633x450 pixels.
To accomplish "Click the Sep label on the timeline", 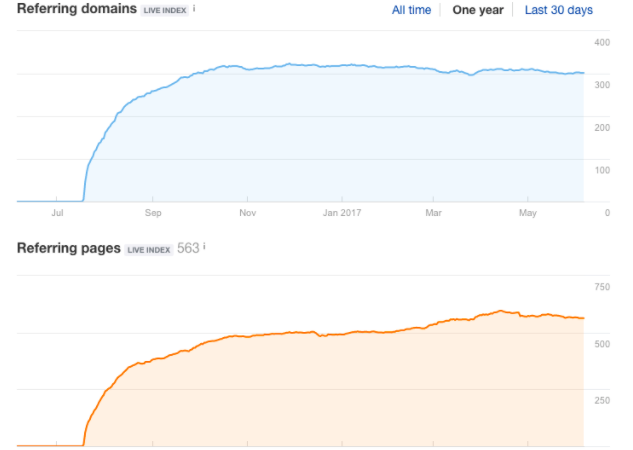I will (153, 212).
